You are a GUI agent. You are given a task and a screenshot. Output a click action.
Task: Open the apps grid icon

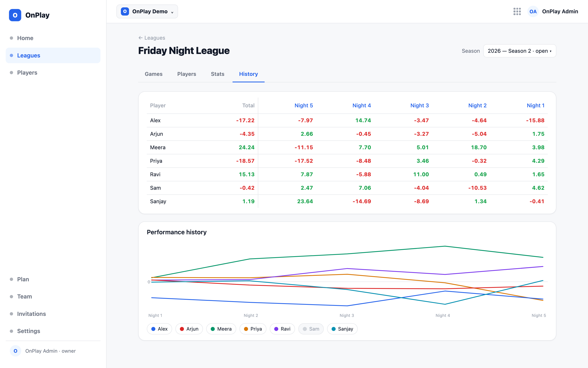click(517, 11)
